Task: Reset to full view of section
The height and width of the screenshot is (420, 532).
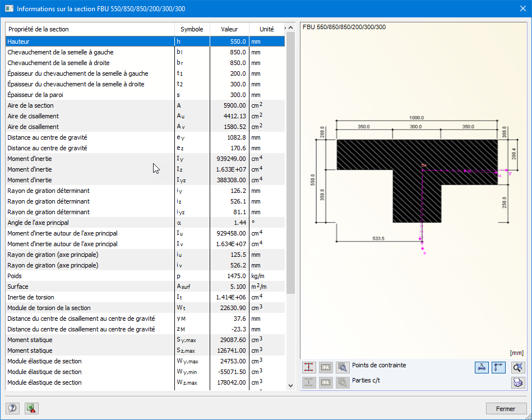Action: (x=517, y=367)
